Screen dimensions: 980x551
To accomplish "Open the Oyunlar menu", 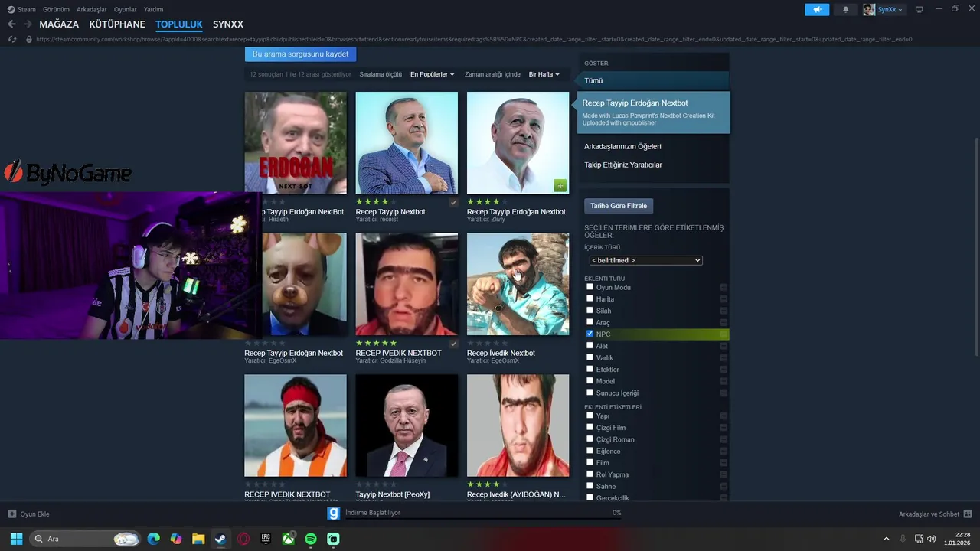I will [x=126, y=9].
